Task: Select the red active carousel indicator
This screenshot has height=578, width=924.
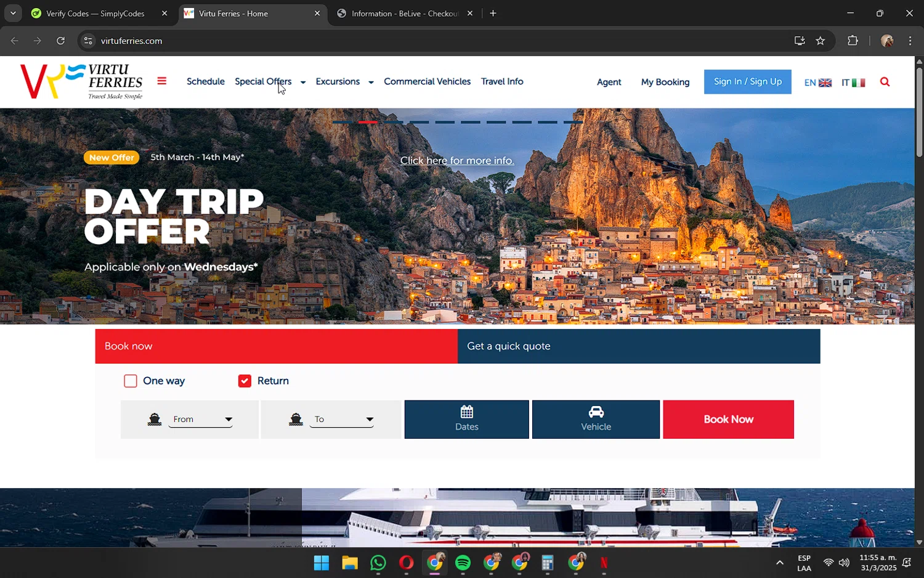Action: point(368,122)
